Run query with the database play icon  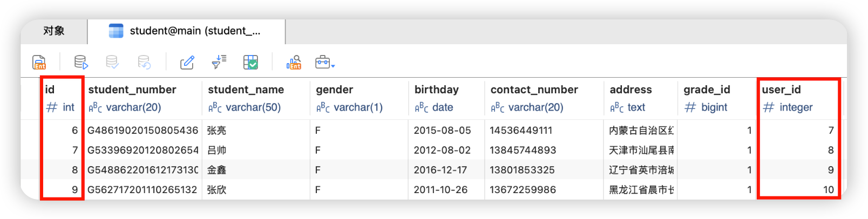(81, 63)
